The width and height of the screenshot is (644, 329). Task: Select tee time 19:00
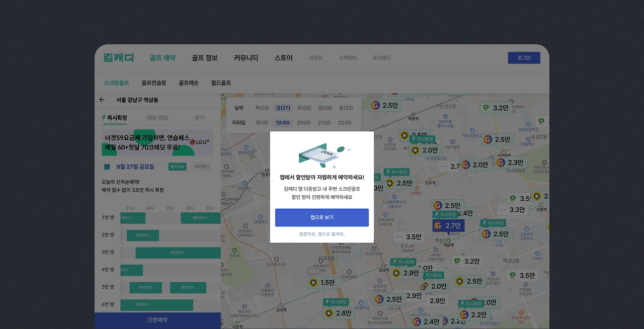(x=283, y=123)
